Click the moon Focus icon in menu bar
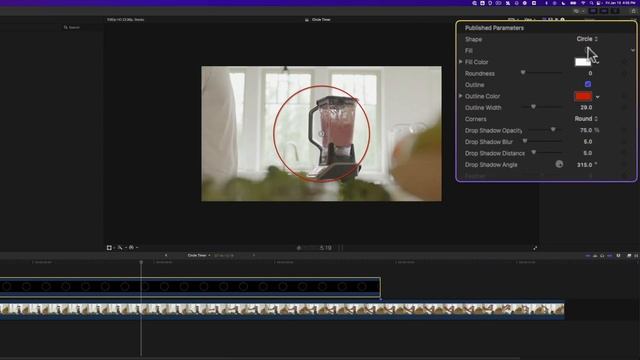The height and width of the screenshot is (360, 640). click(x=563, y=3)
